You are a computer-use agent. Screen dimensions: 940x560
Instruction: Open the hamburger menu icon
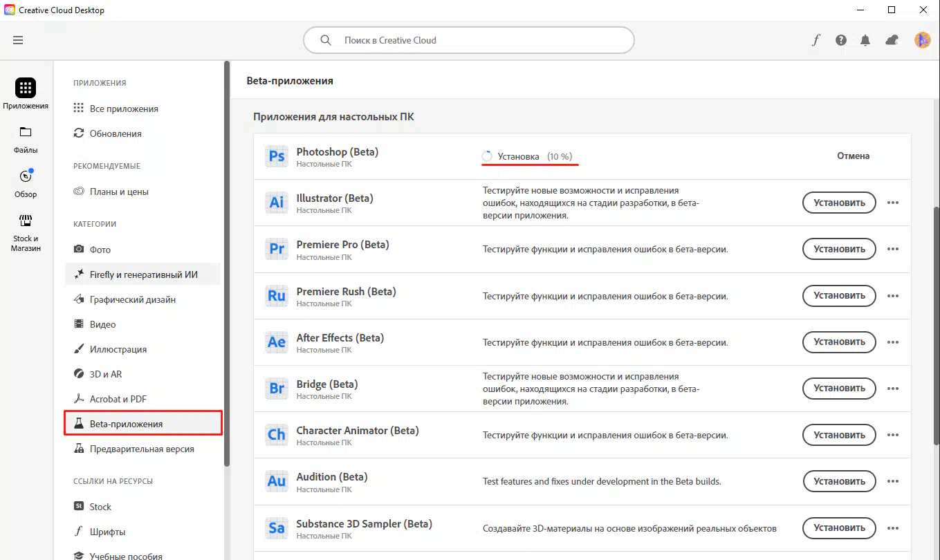coord(18,40)
